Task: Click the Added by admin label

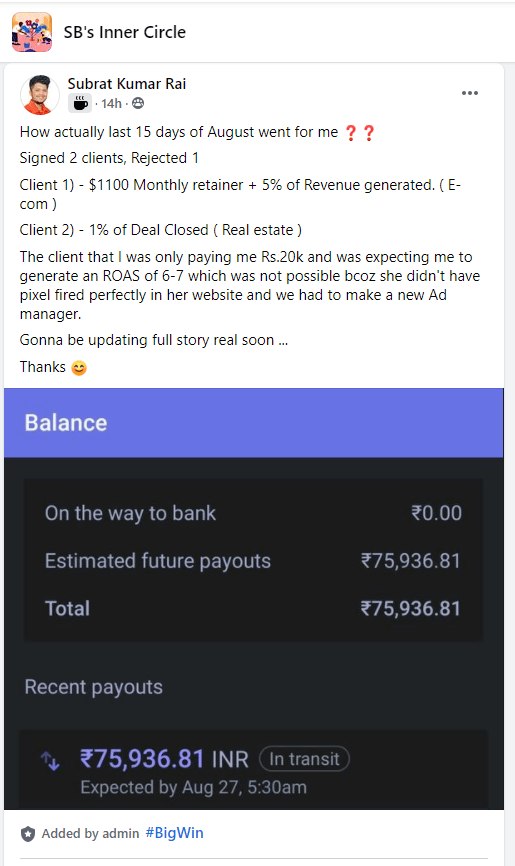Action: coord(90,833)
